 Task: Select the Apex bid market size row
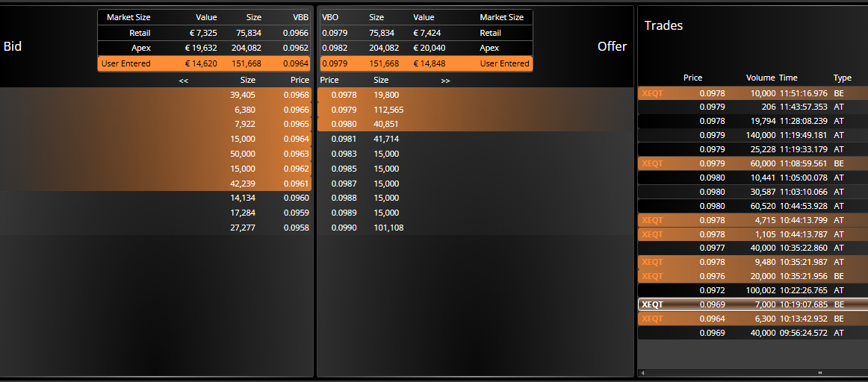tap(204, 48)
